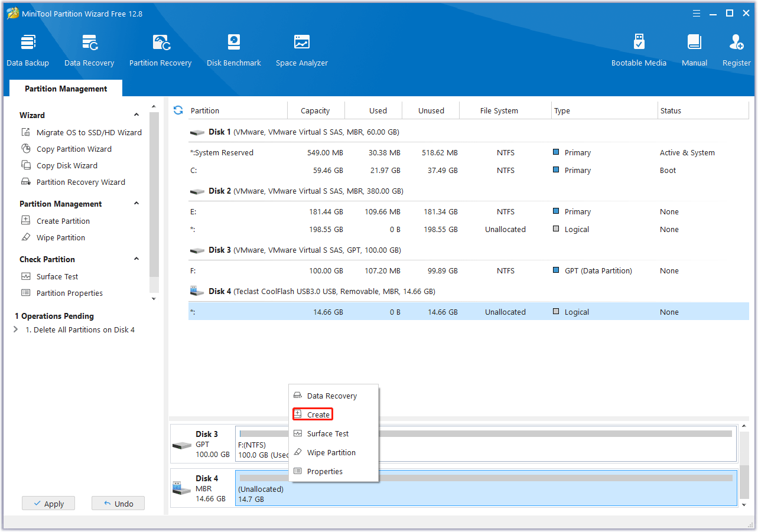The height and width of the screenshot is (532, 758).
Task: Select Disk 1 header row
Action: pos(469,132)
